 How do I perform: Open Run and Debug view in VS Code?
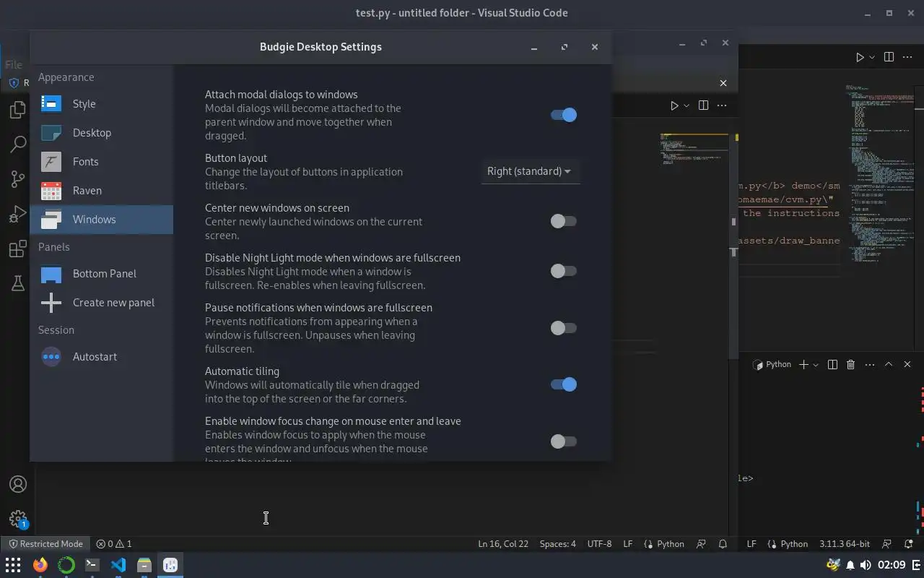17,214
